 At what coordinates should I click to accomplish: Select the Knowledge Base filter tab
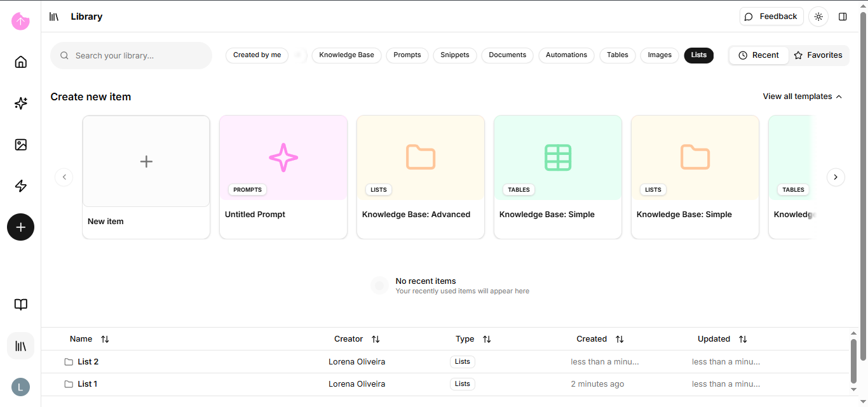(x=346, y=55)
